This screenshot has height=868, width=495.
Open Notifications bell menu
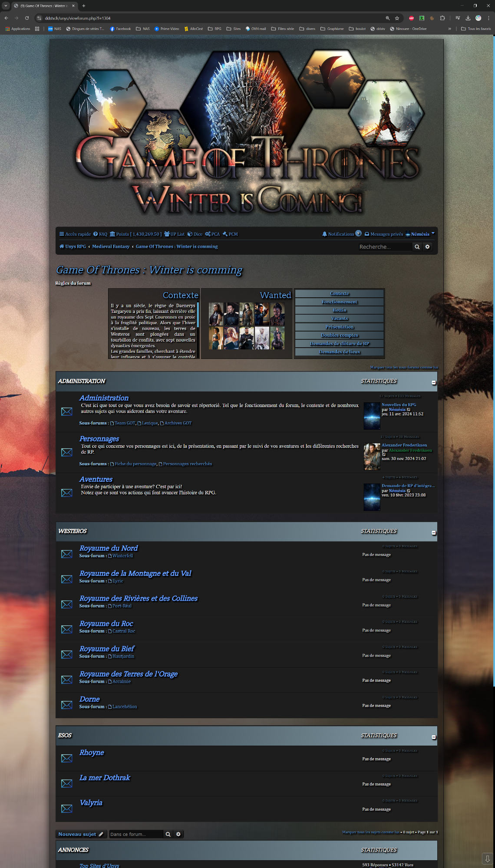341,234
